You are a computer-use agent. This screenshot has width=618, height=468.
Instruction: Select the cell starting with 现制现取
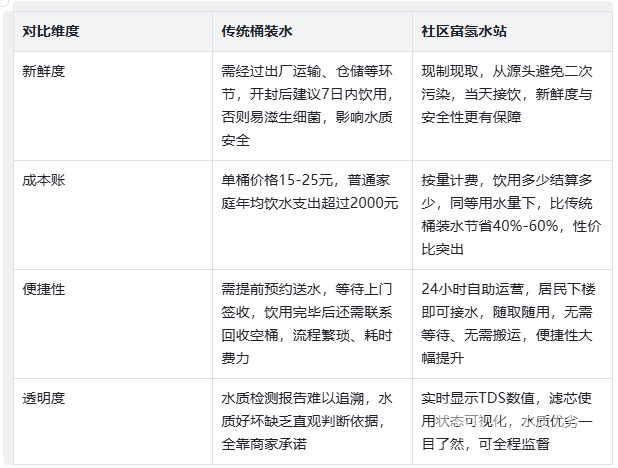(507, 94)
